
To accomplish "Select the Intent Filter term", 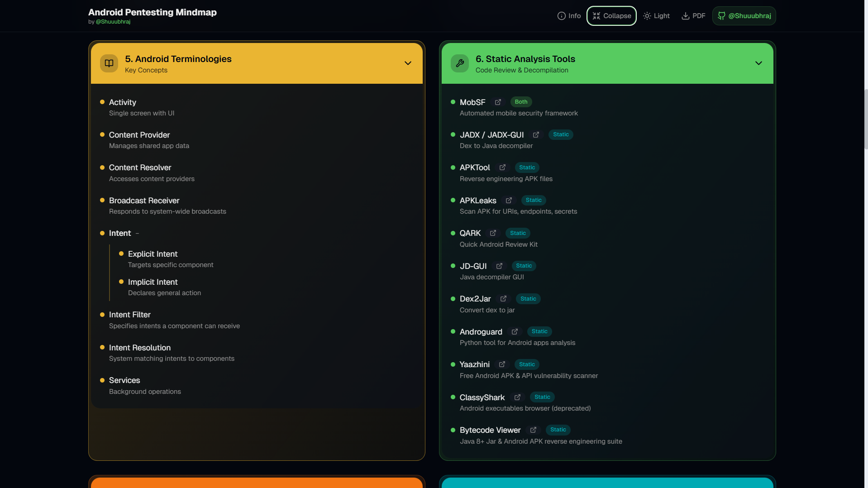I will (x=129, y=315).
